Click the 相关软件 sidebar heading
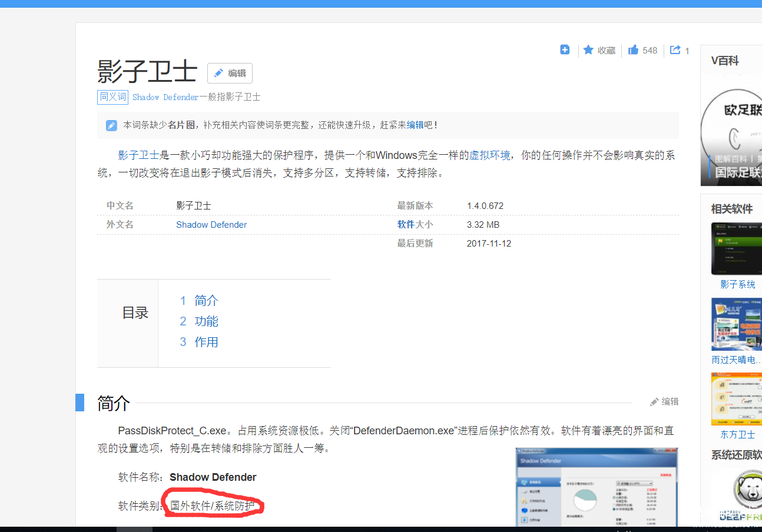Viewport: 762px width, 532px height. (x=732, y=209)
